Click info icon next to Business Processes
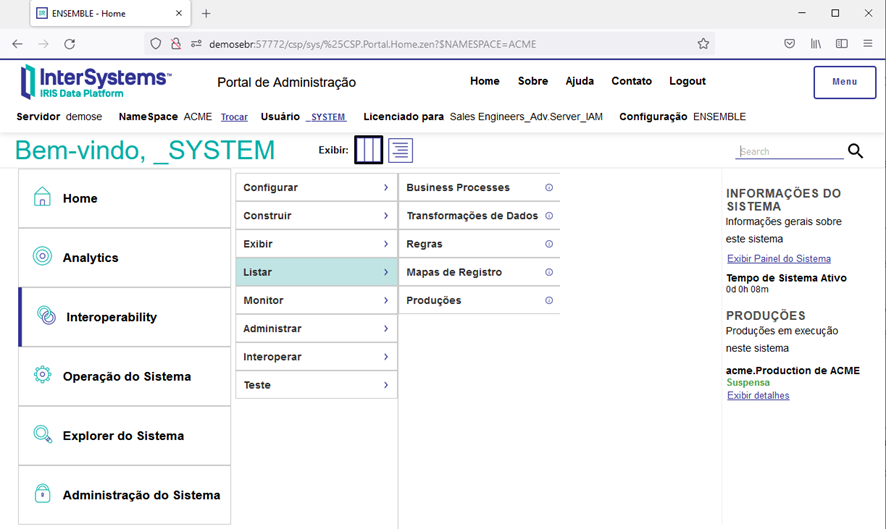The width and height of the screenshot is (886, 529). 549,188
